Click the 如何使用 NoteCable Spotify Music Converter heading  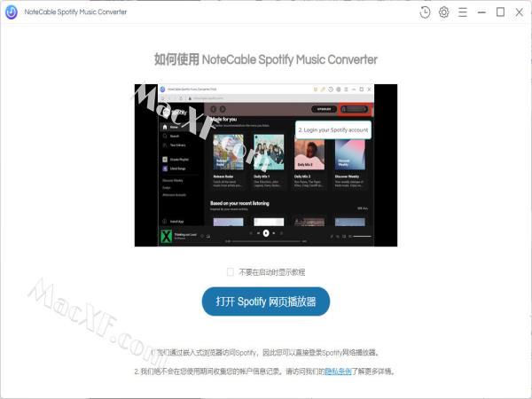pyautogui.click(x=266, y=59)
